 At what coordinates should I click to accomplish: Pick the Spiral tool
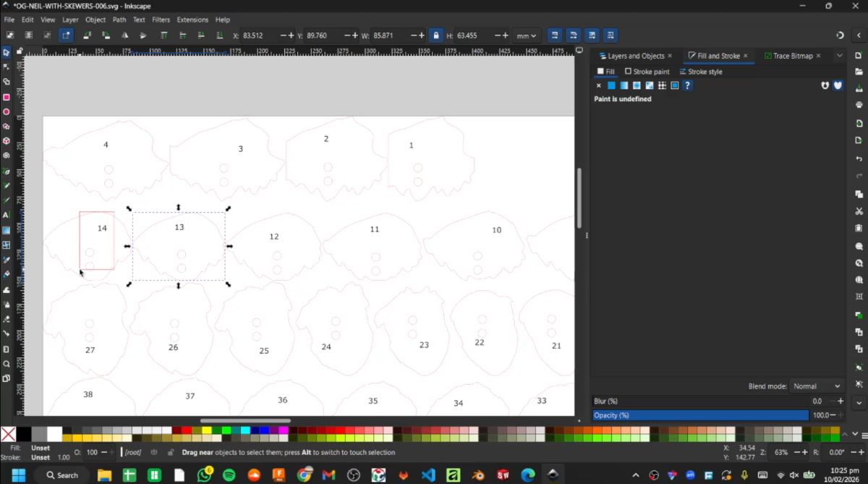7,155
